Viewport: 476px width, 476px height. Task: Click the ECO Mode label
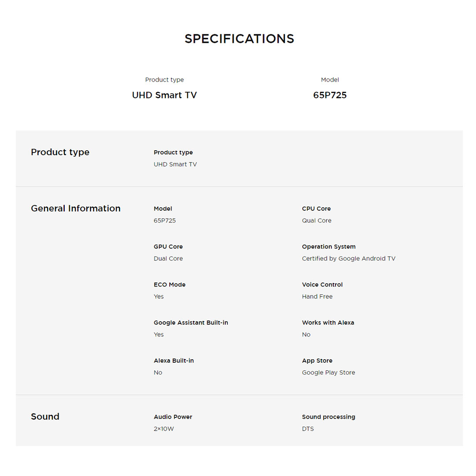point(169,285)
